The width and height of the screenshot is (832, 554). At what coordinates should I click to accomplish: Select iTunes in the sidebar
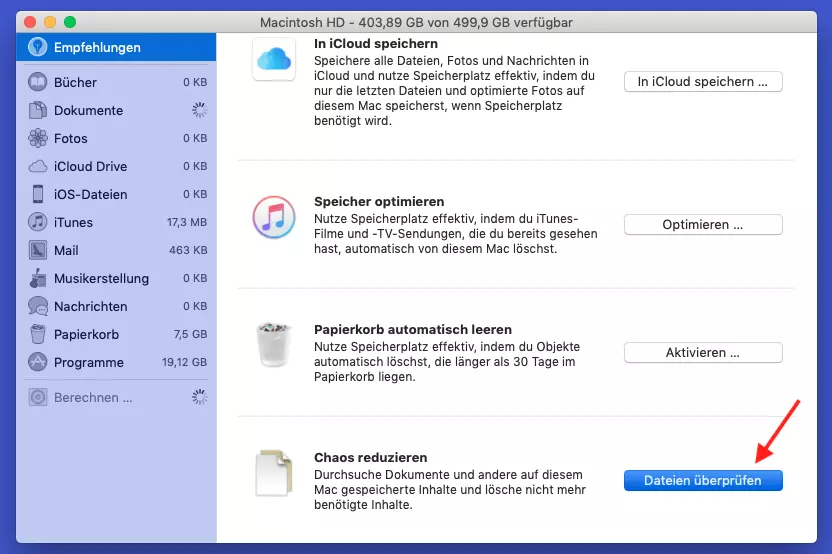tap(116, 222)
